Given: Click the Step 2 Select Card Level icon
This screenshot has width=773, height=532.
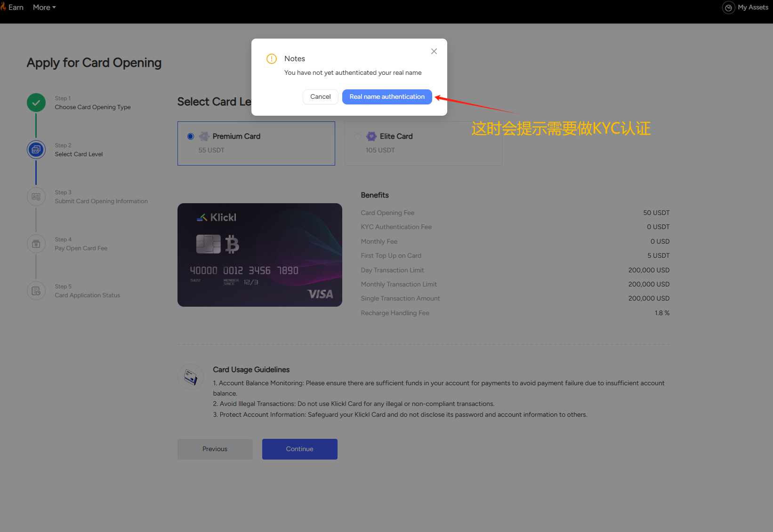Looking at the screenshot, I should [x=36, y=150].
